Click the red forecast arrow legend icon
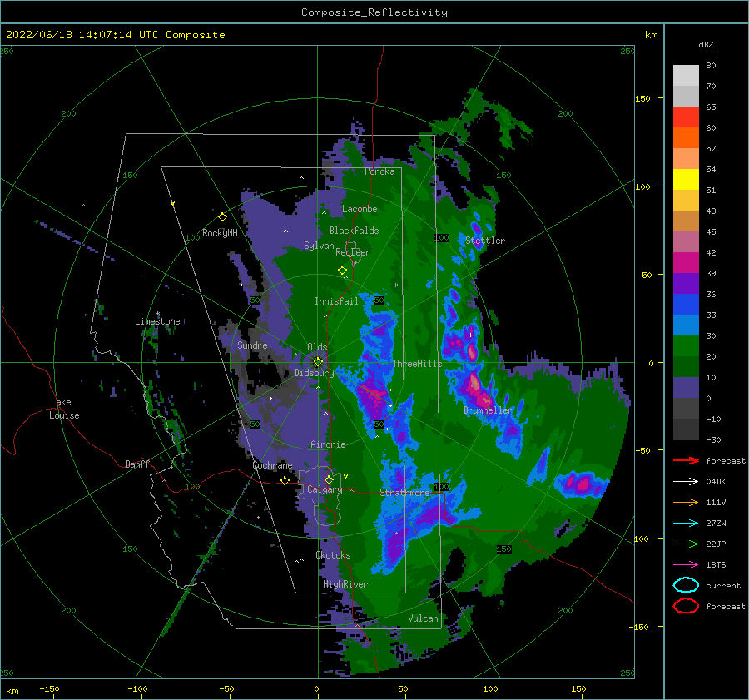Screen dimensions: 749x700 pyautogui.click(x=686, y=460)
